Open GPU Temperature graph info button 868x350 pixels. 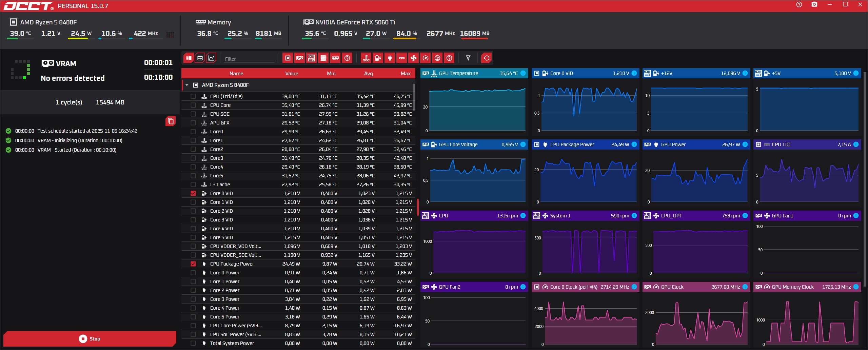click(x=523, y=73)
